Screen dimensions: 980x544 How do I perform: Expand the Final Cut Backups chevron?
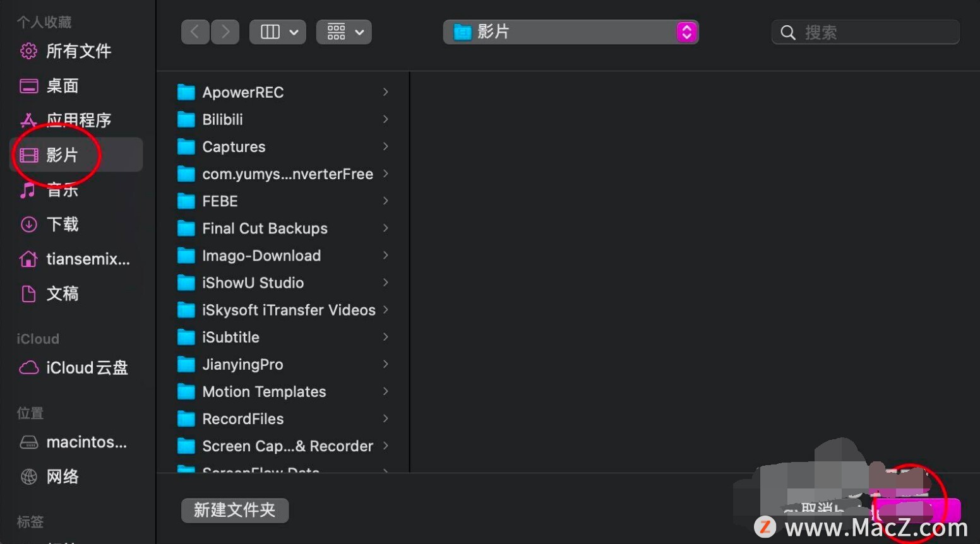[x=385, y=228]
